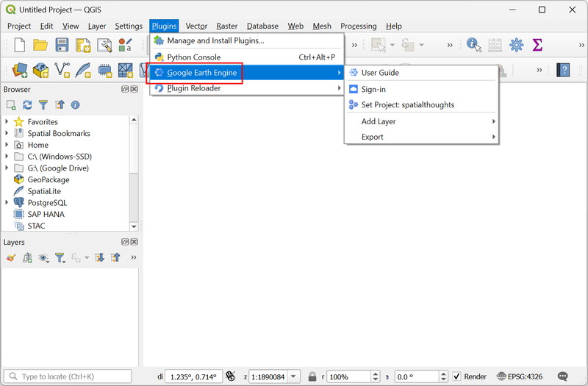
Task: Show more Layers panel toolbar items
Action: click(133, 258)
